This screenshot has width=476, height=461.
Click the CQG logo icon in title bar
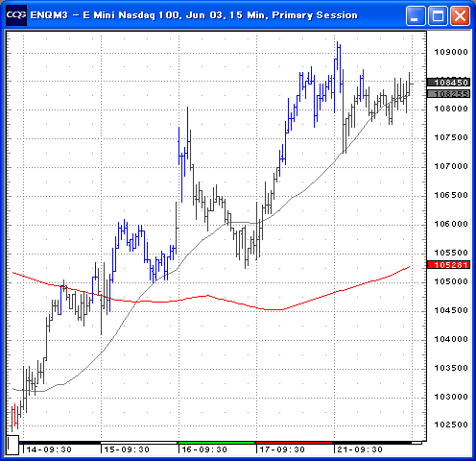coord(16,15)
